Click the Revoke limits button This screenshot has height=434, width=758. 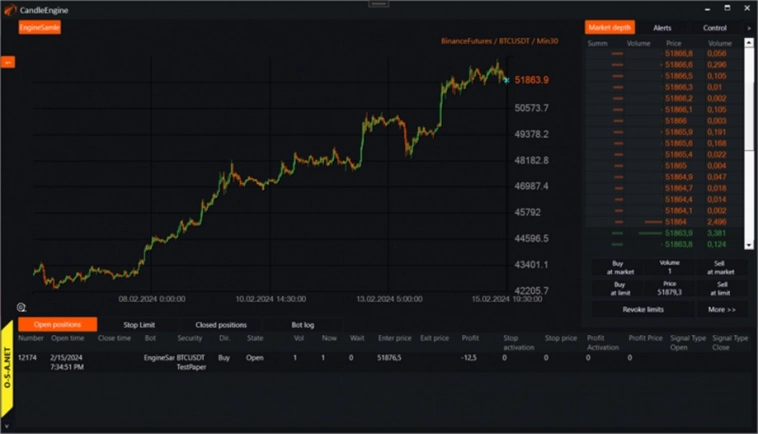pos(643,310)
